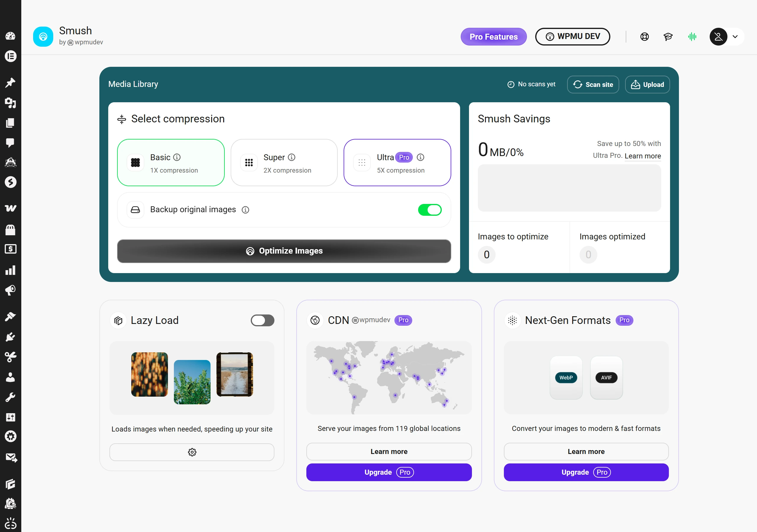757x532 pixels.
Task: Select Super 2X compression
Action: pyautogui.click(x=284, y=163)
